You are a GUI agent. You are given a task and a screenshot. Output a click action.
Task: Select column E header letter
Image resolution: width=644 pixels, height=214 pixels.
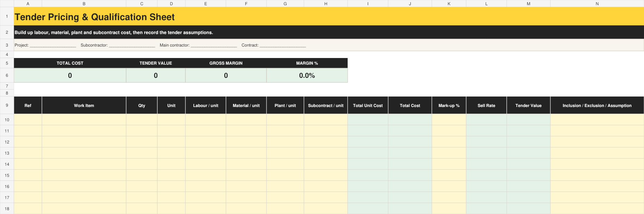pyautogui.click(x=206, y=3)
